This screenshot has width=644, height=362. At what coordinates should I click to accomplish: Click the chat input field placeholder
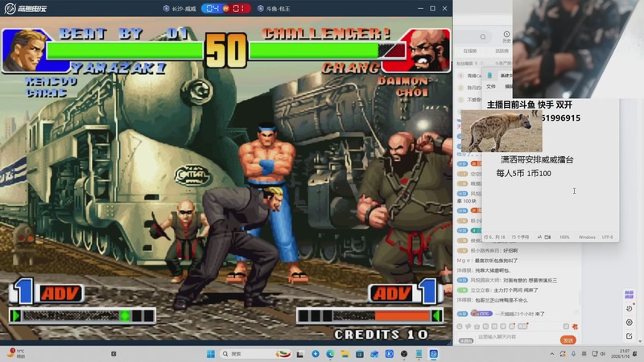click(x=497, y=336)
